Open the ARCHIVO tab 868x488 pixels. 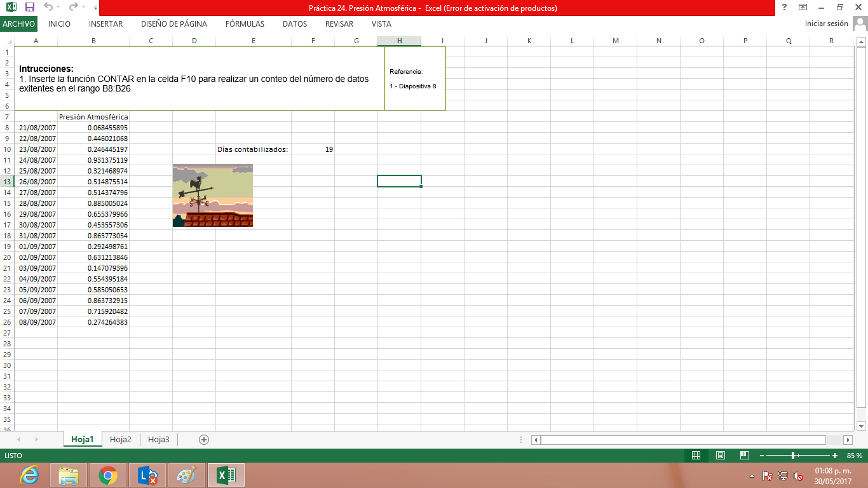(18, 24)
